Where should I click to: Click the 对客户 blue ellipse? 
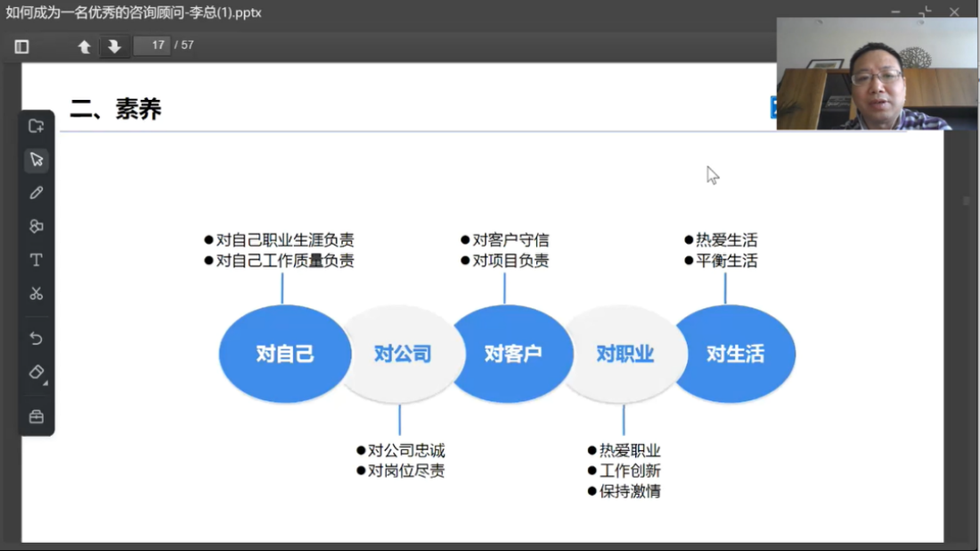pyautogui.click(x=512, y=354)
